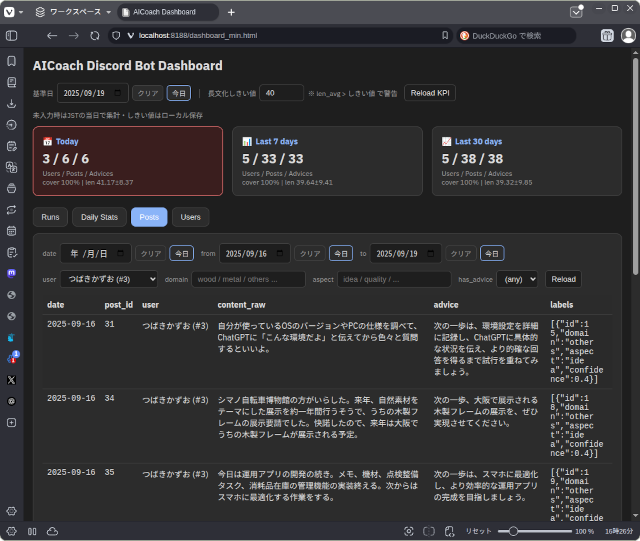Screen dimensions: 640x541
Task: Adjust the page zoom slider in status bar
Action: point(514,531)
